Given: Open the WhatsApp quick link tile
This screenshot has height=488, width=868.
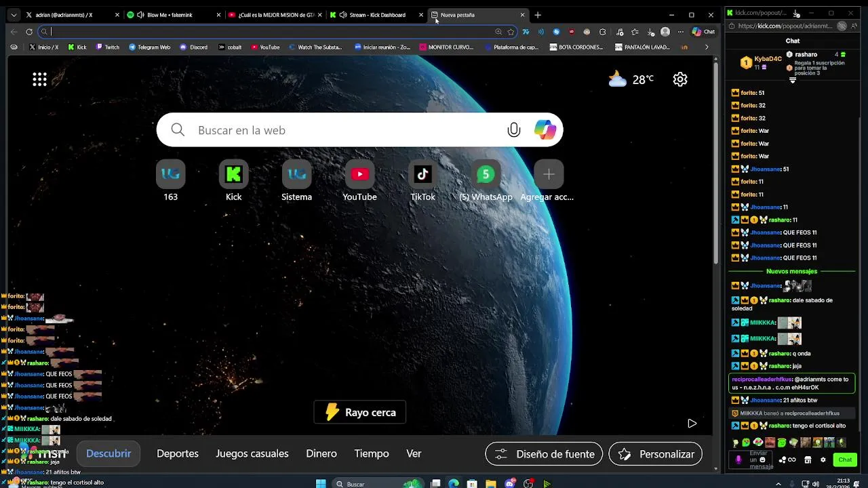Looking at the screenshot, I should point(486,181).
